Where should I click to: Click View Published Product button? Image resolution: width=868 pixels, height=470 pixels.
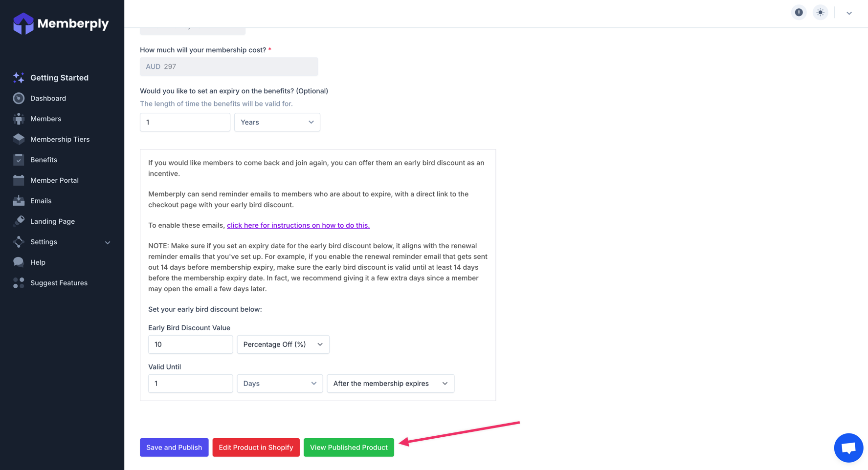click(x=349, y=448)
